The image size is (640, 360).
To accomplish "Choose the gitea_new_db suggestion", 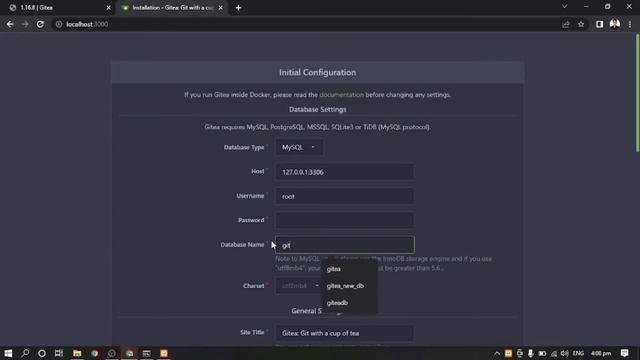I will coord(349,286).
